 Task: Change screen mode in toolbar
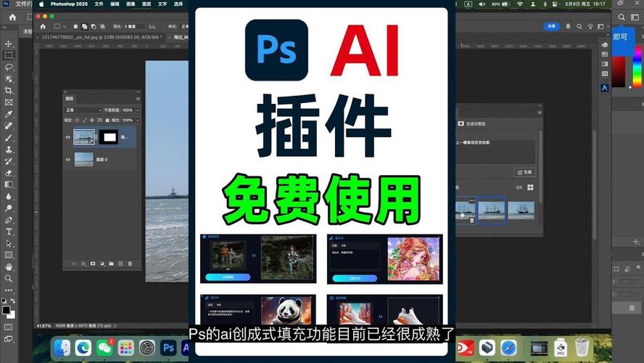point(8,339)
